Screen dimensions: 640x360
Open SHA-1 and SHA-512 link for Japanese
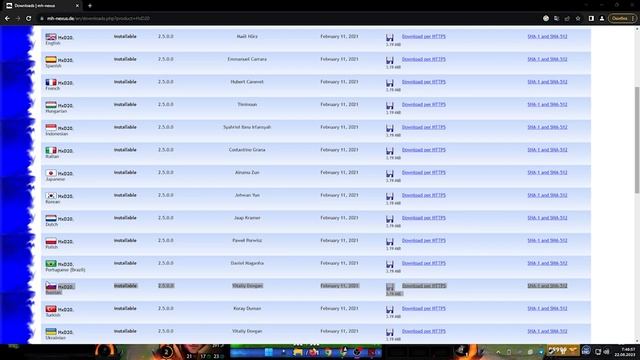point(547,172)
